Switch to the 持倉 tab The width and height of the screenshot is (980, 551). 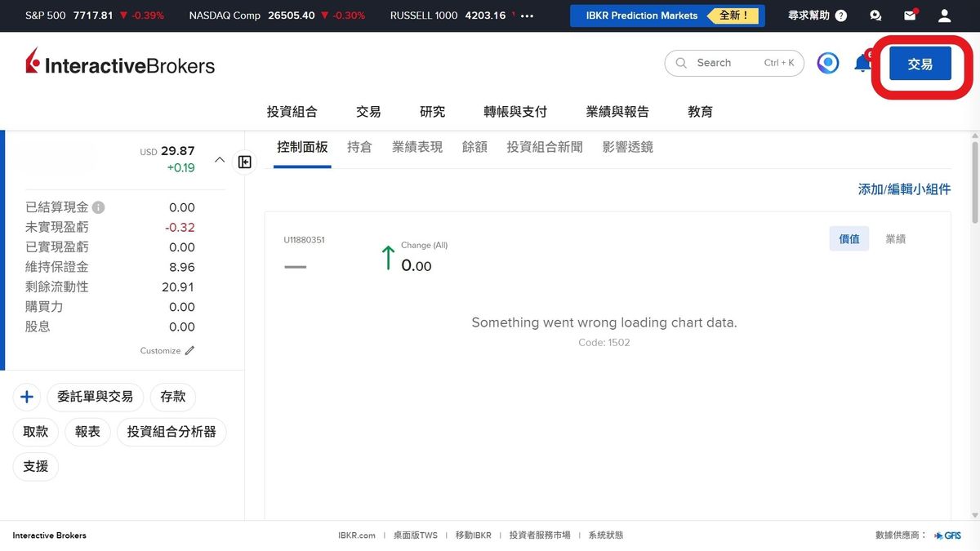[359, 147]
